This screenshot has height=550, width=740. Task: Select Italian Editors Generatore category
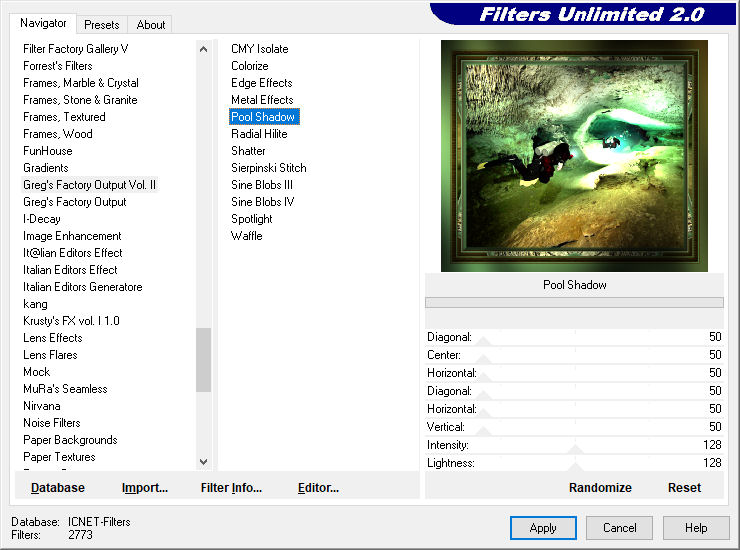pos(83,287)
